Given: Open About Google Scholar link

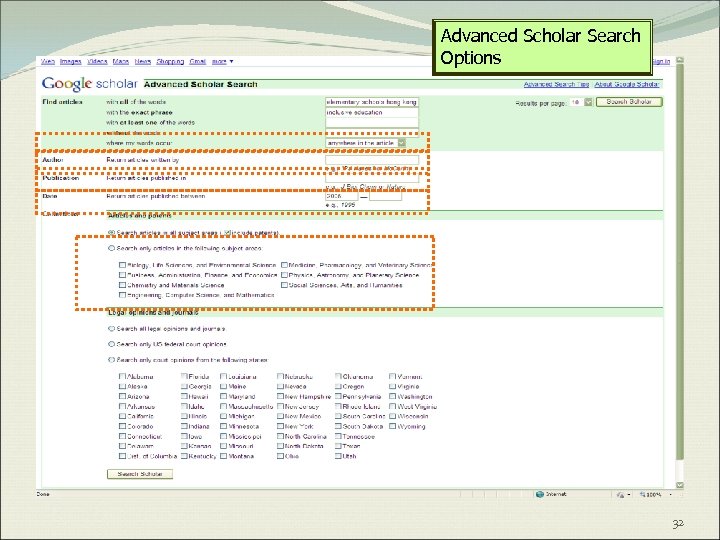Looking at the screenshot, I should click(627, 84).
